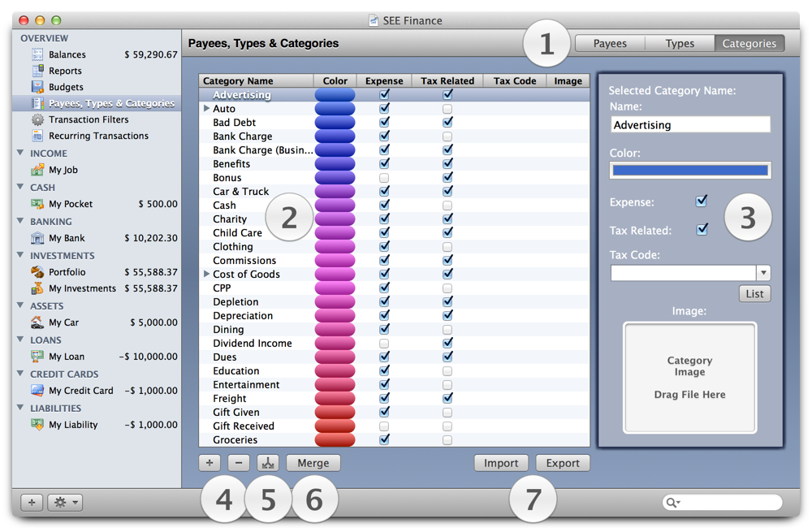The image size is (812, 528).
Task: Switch to the Payees tab
Action: pos(610,43)
